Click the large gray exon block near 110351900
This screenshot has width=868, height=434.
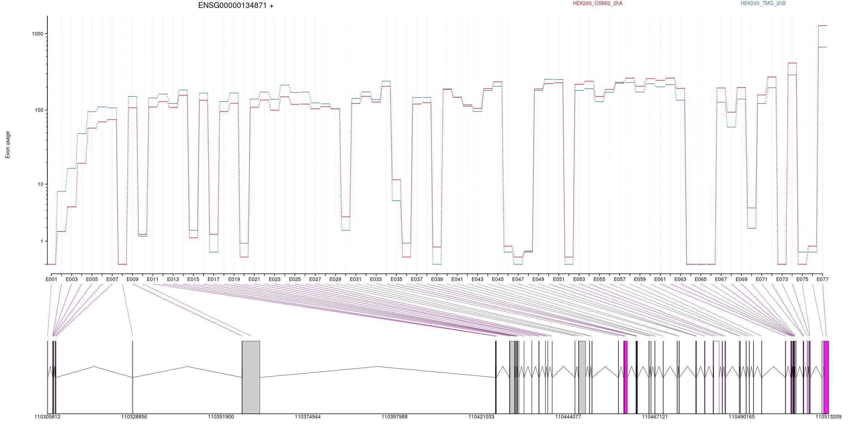[251, 377]
